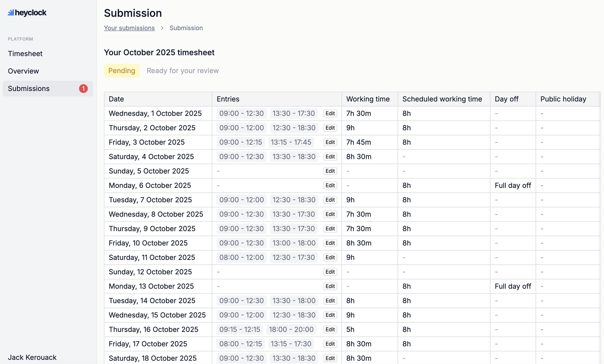Click the Pending status badge
604x364 pixels.
tap(122, 70)
